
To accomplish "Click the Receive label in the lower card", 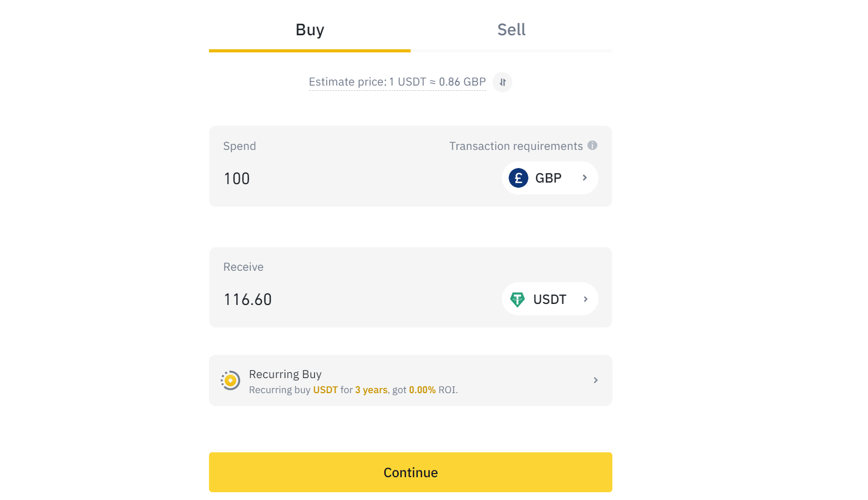I will 243,267.
